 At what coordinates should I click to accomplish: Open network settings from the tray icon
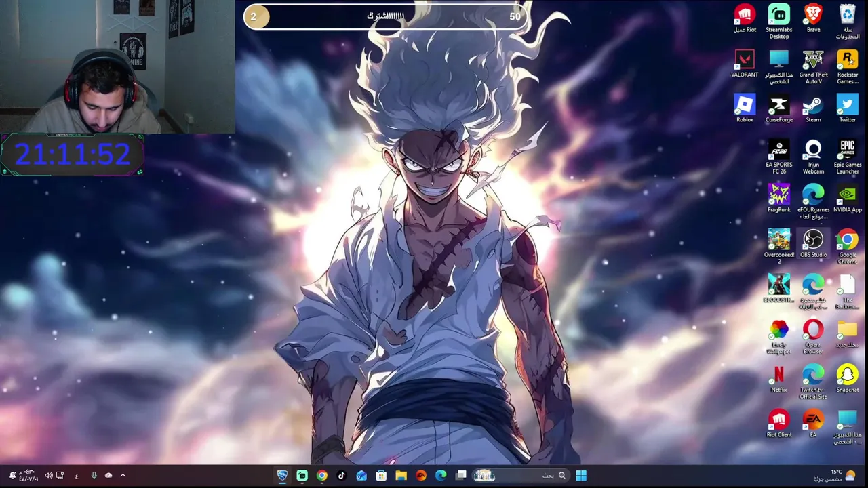tap(60, 475)
